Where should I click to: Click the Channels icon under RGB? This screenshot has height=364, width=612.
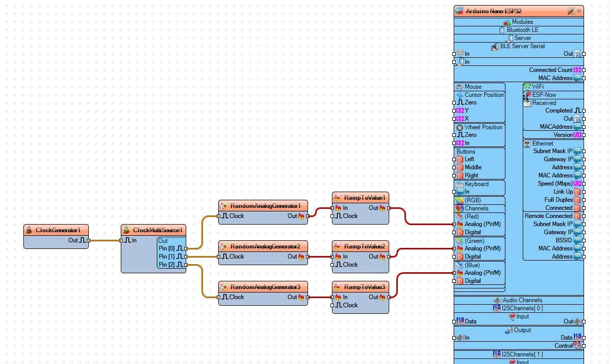pos(460,208)
